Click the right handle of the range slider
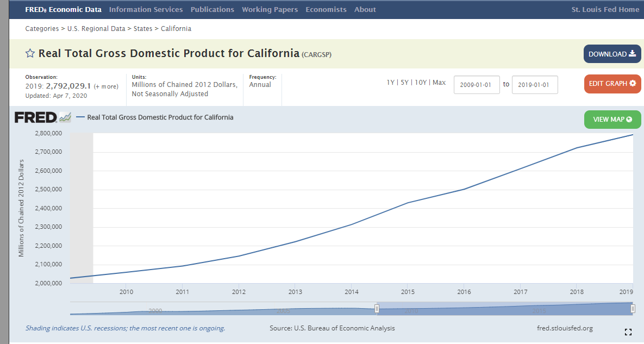644x344 pixels. coord(633,309)
